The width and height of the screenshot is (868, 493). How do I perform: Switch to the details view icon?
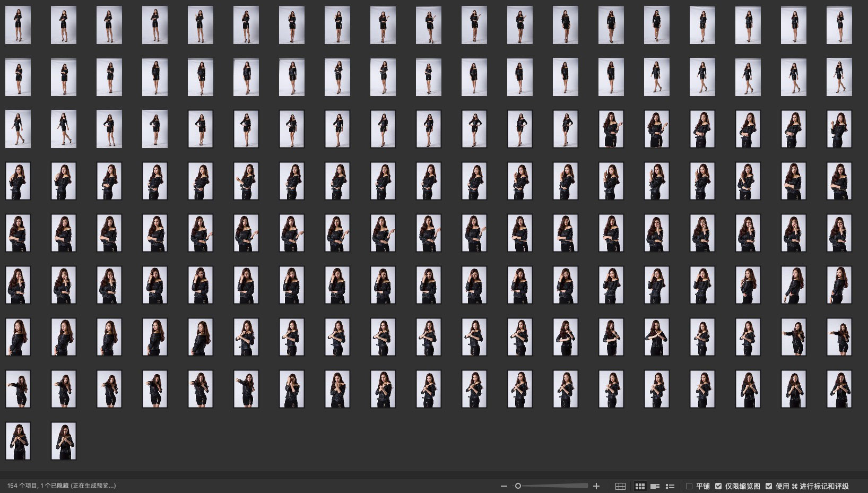[655, 486]
